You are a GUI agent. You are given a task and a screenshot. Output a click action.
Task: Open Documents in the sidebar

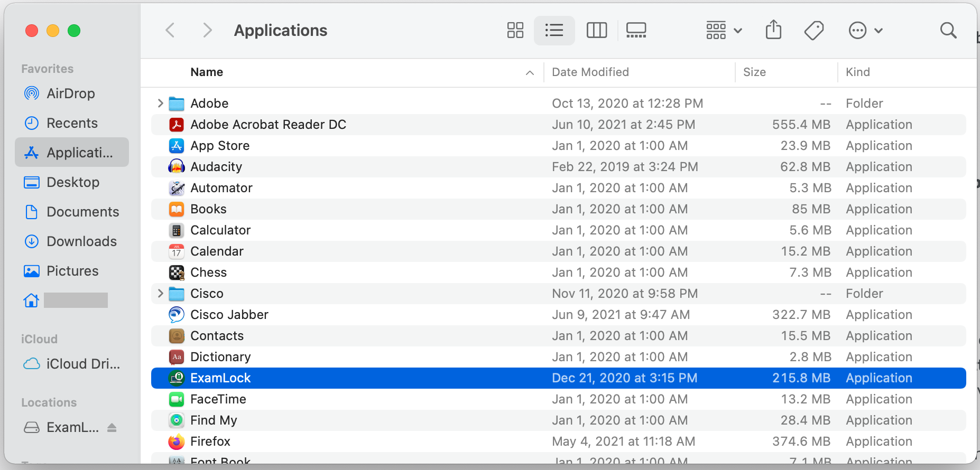click(72, 212)
